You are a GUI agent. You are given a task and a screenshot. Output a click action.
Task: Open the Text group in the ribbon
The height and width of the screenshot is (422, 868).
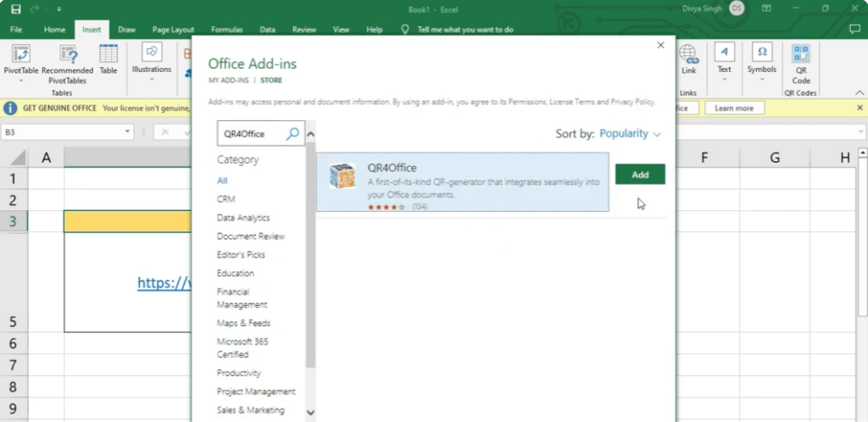tap(724, 62)
